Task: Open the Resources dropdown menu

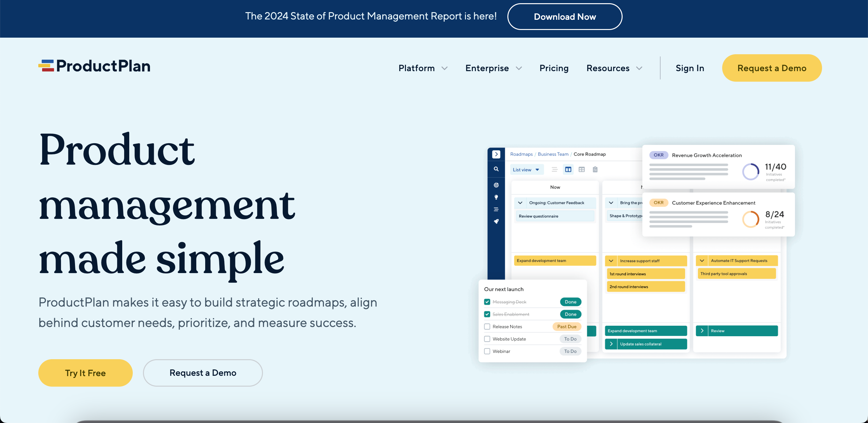Action: [x=614, y=68]
